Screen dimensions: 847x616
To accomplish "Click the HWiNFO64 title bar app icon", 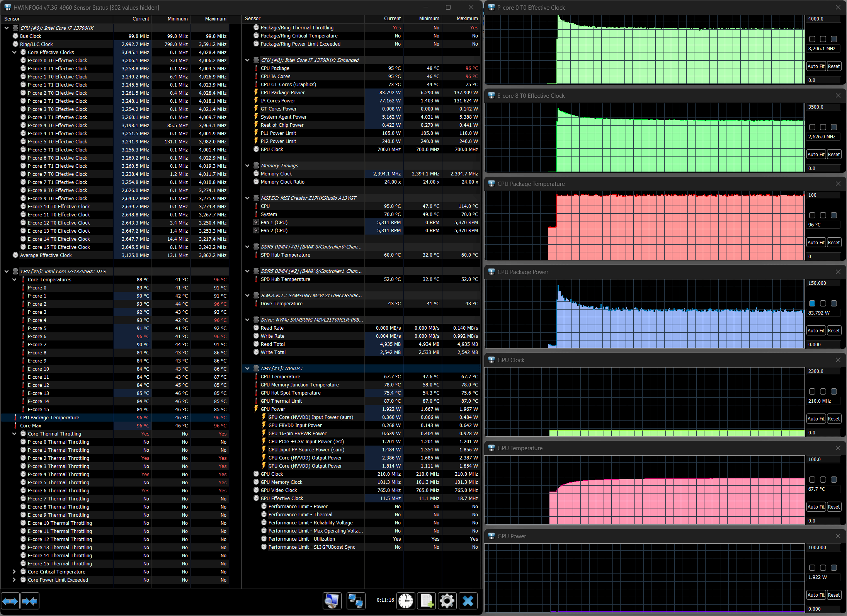I will pyautogui.click(x=7, y=7).
